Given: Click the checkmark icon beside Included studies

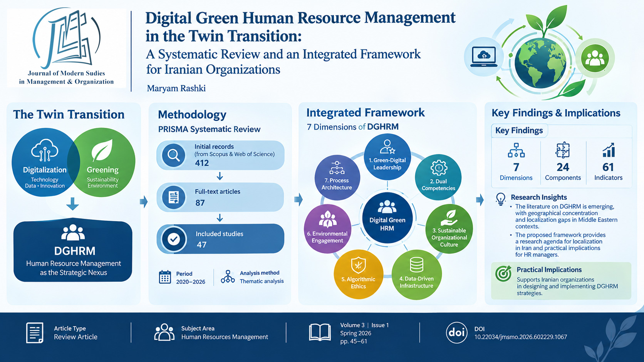Looking at the screenshot, I should (174, 239).
